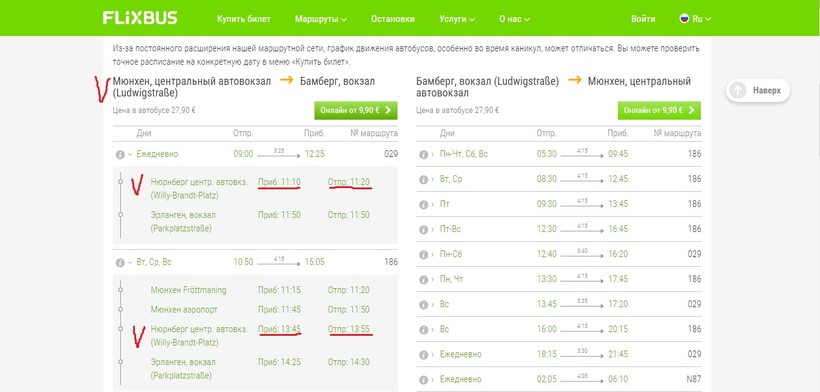The width and height of the screenshot is (820, 392).
Task: Click the FlixBus logo
Action: [x=140, y=18]
